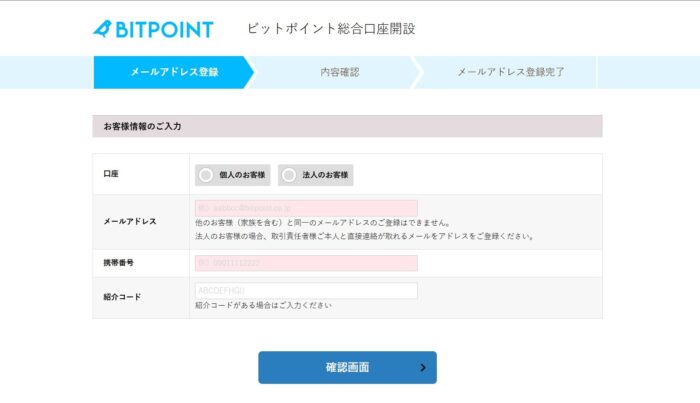Click the 確認画面 button
Viewport: 700px width, 403px height.
[x=347, y=367]
